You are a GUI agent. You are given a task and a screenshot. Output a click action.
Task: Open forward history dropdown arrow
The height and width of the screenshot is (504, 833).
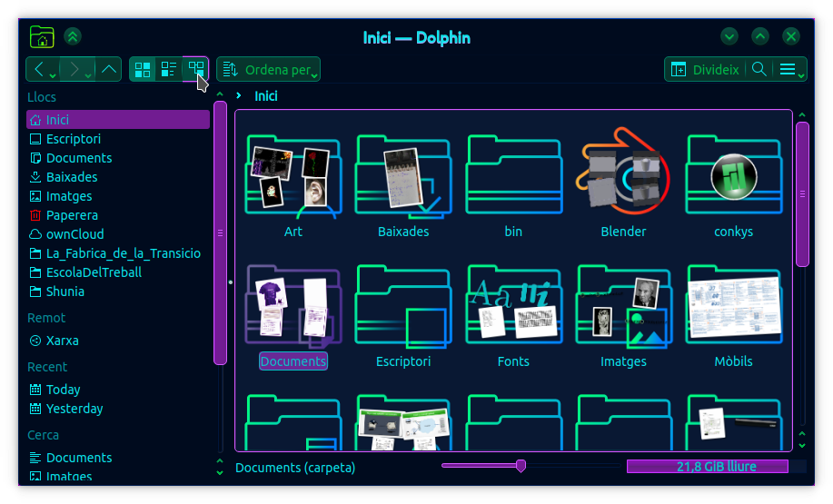[87, 75]
